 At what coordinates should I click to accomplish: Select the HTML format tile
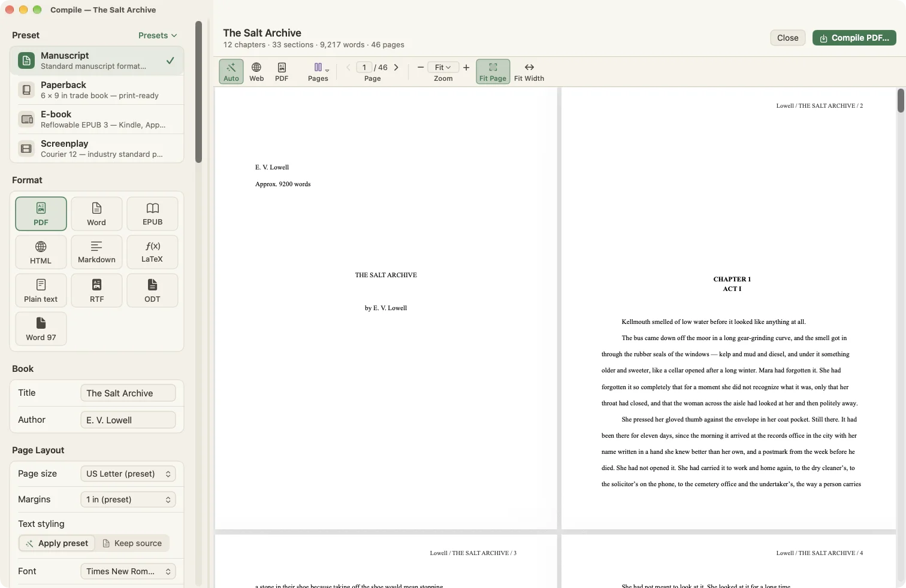click(x=41, y=252)
